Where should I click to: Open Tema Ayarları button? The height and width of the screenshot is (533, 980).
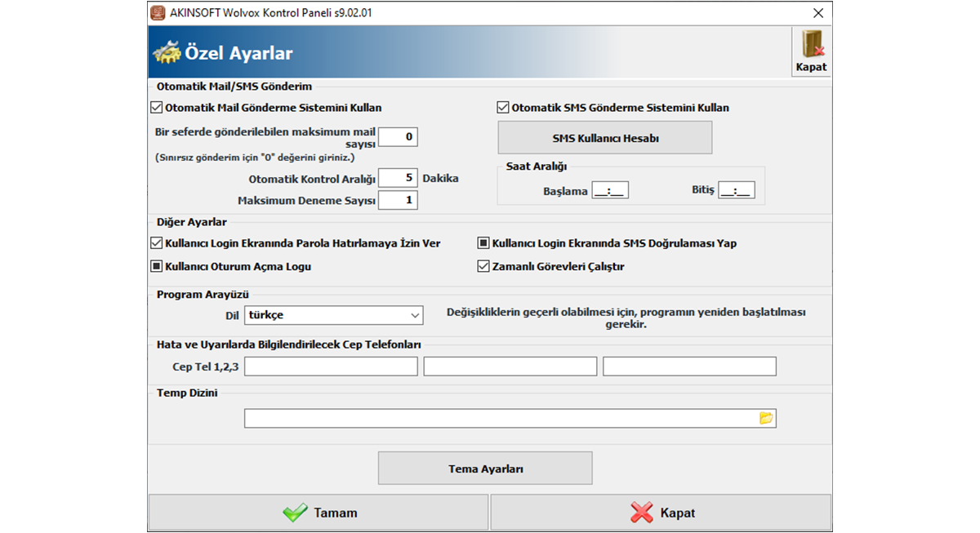[485, 469]
